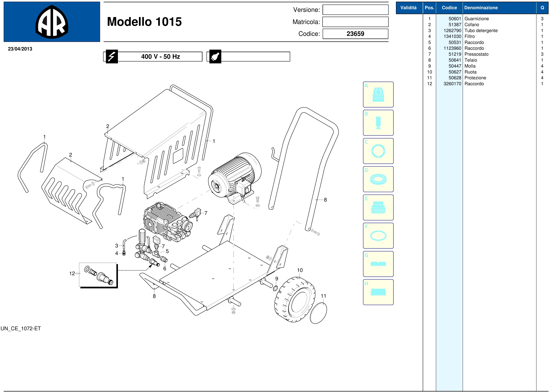Open kit A valve icon tile

(378, 95)
